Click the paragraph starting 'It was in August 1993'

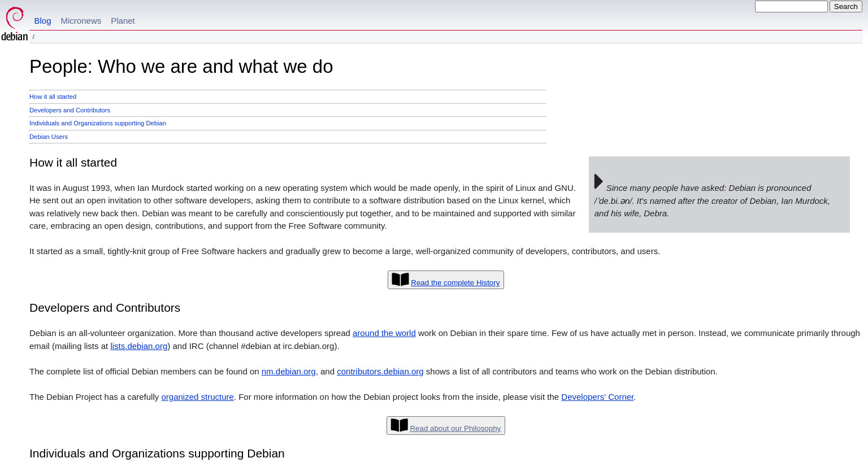(303, 207)
